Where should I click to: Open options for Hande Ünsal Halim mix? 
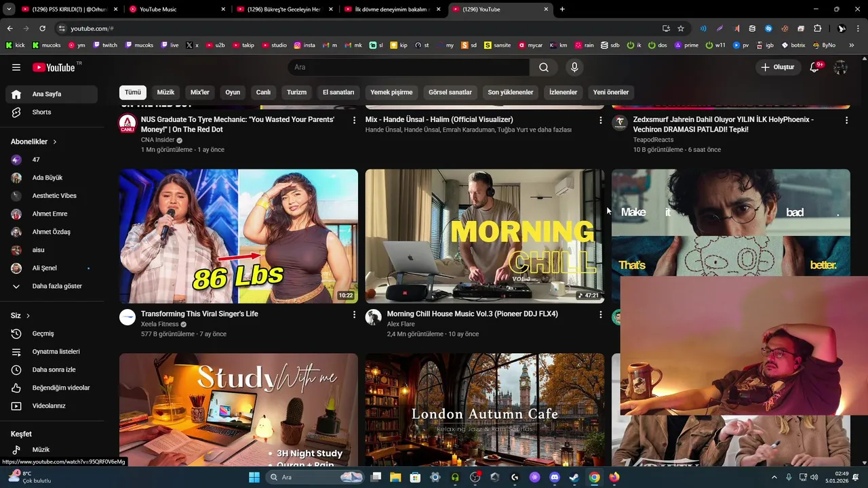click(600, 120)
